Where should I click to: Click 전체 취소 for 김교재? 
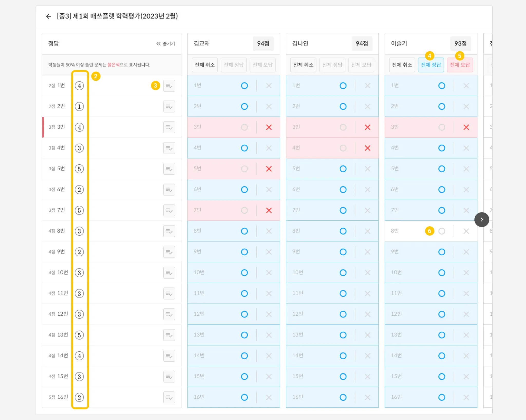[x=204, y=65]
